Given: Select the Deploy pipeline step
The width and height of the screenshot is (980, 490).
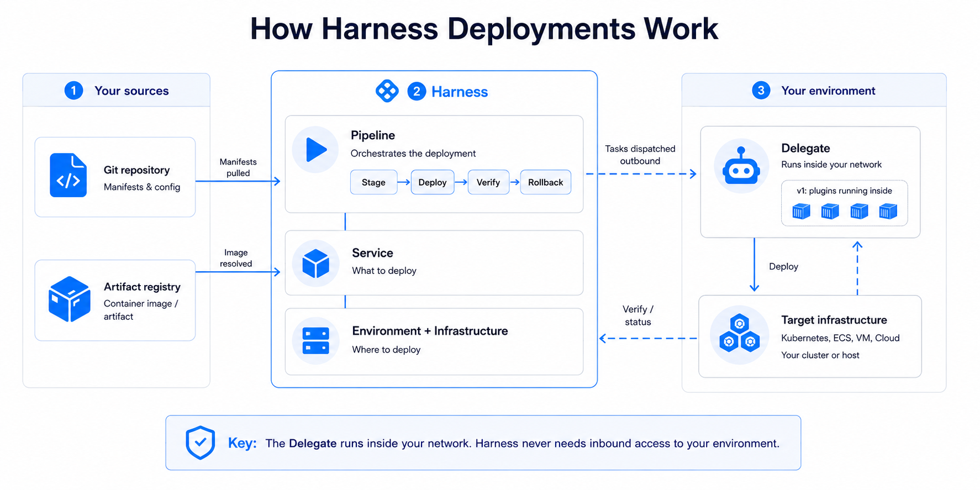Looking at the screenshot, I should point(433,182).
